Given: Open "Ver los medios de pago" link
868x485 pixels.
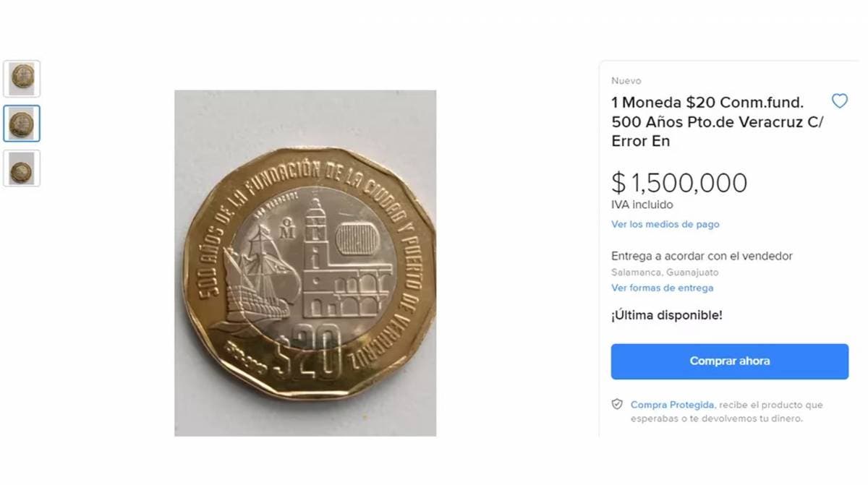Looking at the screenshot, I should 665,224.
